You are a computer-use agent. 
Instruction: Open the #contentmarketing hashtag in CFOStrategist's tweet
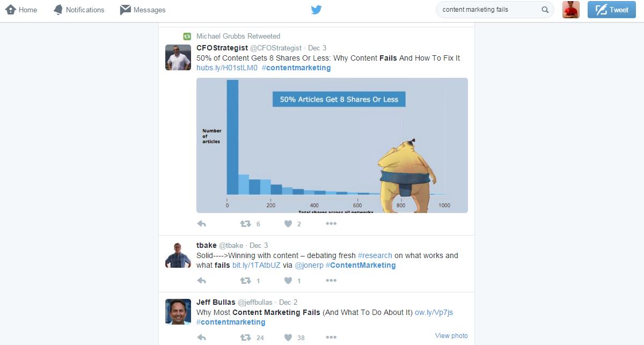tap(296, 68)
